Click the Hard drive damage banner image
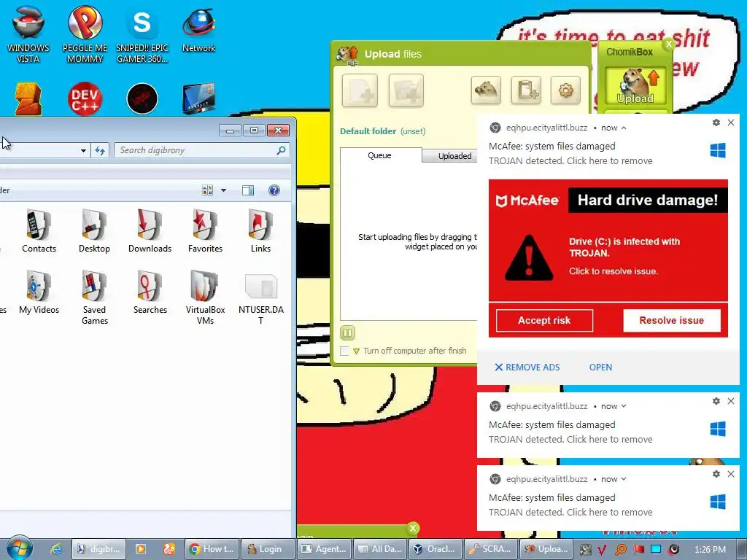Image resolution: width=747 pixels, height=560 pixels. click(x=608, y=258)
